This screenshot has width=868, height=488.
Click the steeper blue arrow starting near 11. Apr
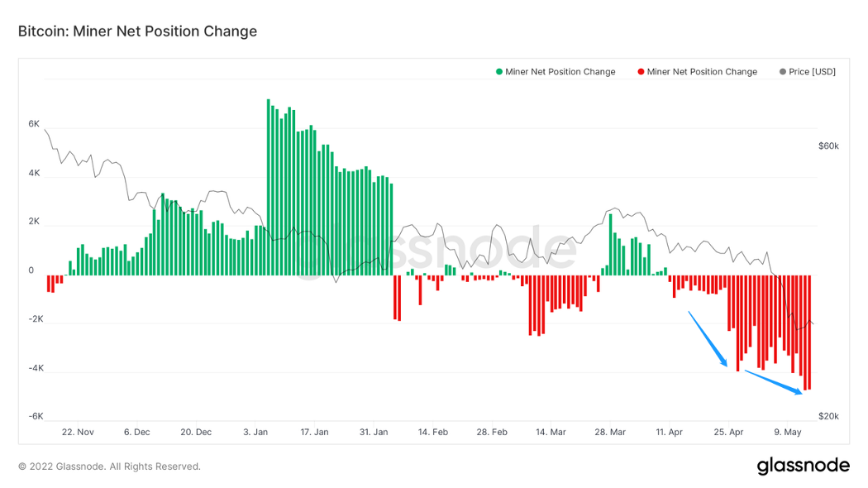point(707,338)
